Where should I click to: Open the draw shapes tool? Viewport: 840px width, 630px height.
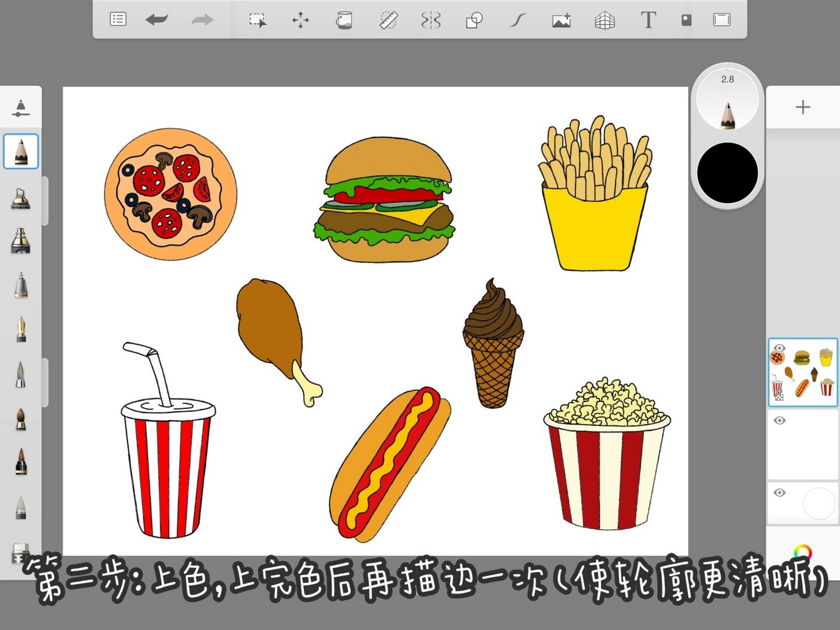[474, 20]
